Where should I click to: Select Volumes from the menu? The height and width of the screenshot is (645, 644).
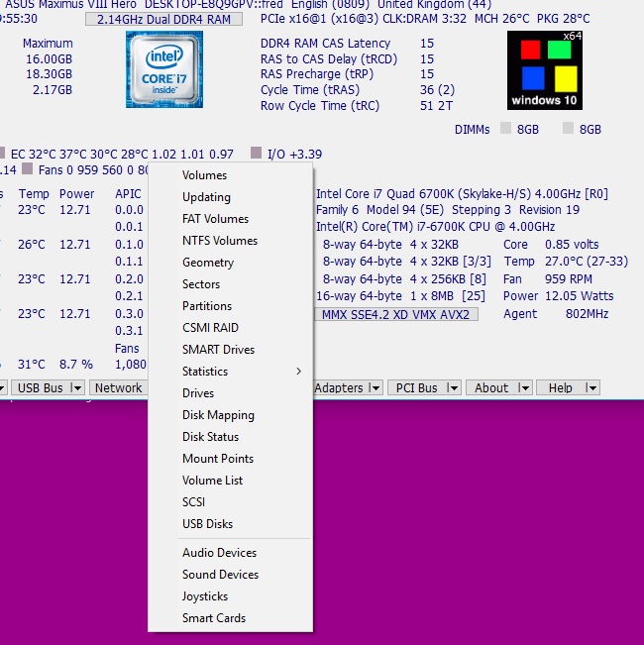230,175
